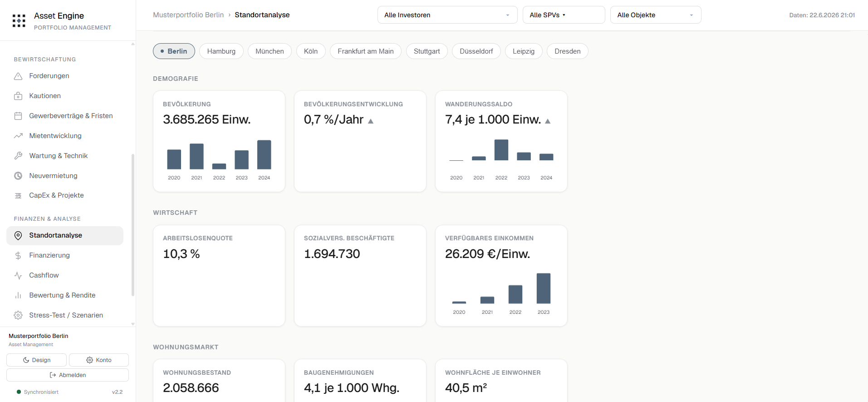The image size is (868, 402).
Task: Select the Frankfurt am Main city filter
Action: [366, 51]
